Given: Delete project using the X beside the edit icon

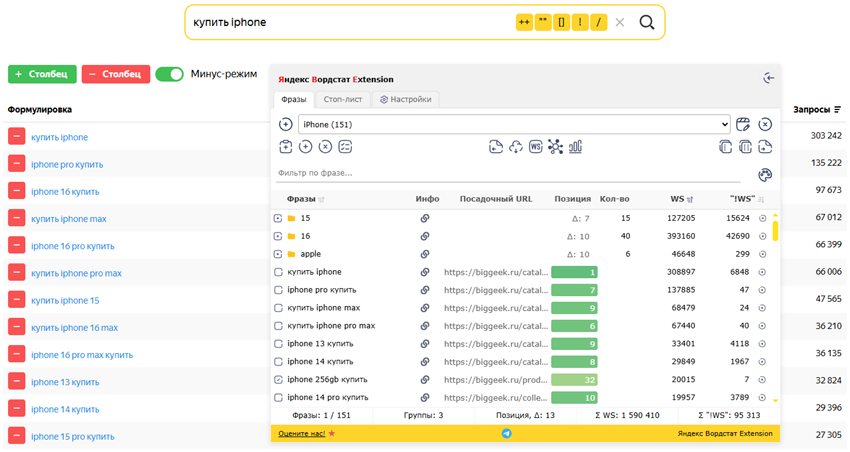Looking at the screenshot, I should click(x=764, y=124).
